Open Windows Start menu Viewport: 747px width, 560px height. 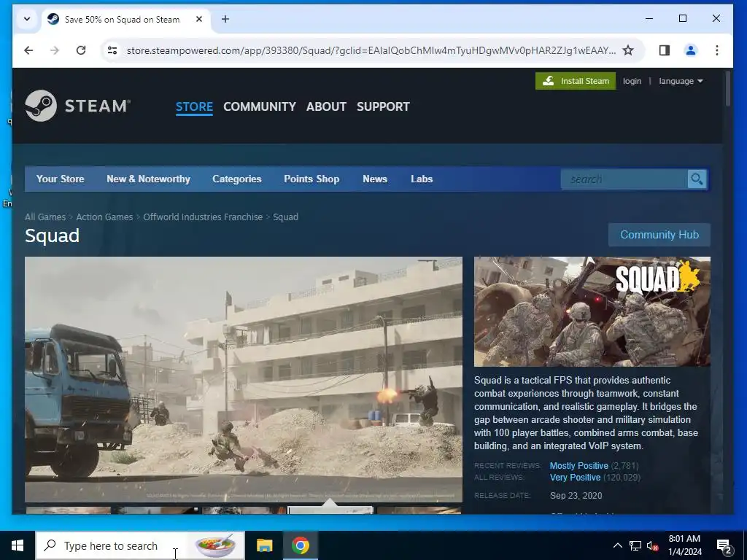tap(18, 545)
